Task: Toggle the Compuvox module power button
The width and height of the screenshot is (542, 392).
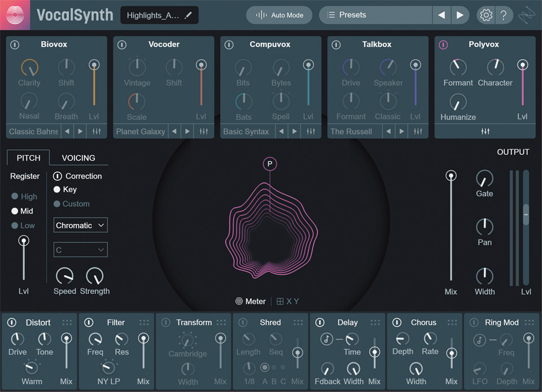Action: (x=229, y=45)
